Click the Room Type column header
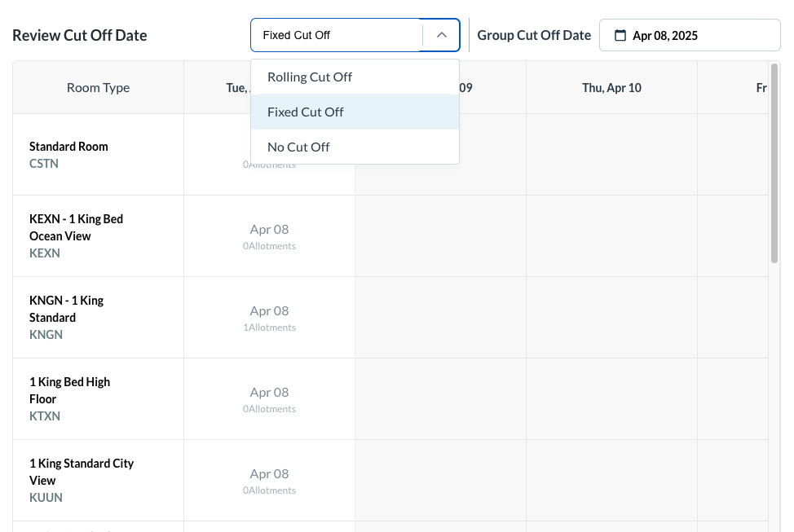Image resolution: width=794 pixels, height=532 pixels. click(98, 87)
